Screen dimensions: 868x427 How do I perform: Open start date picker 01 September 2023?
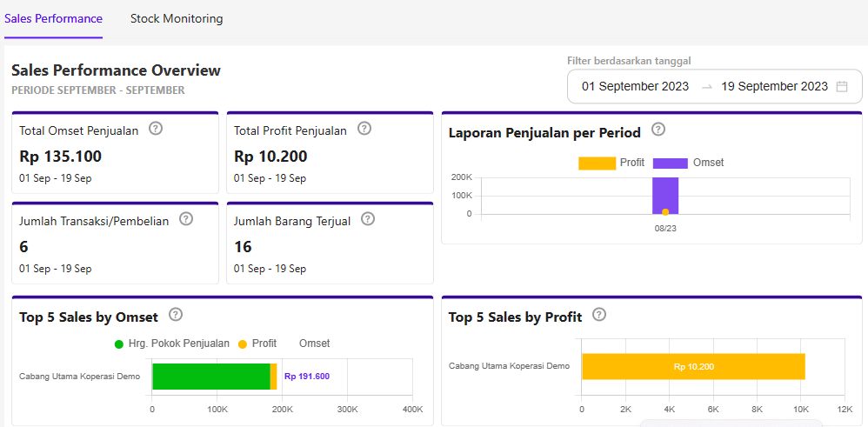[x=635, y=86]
